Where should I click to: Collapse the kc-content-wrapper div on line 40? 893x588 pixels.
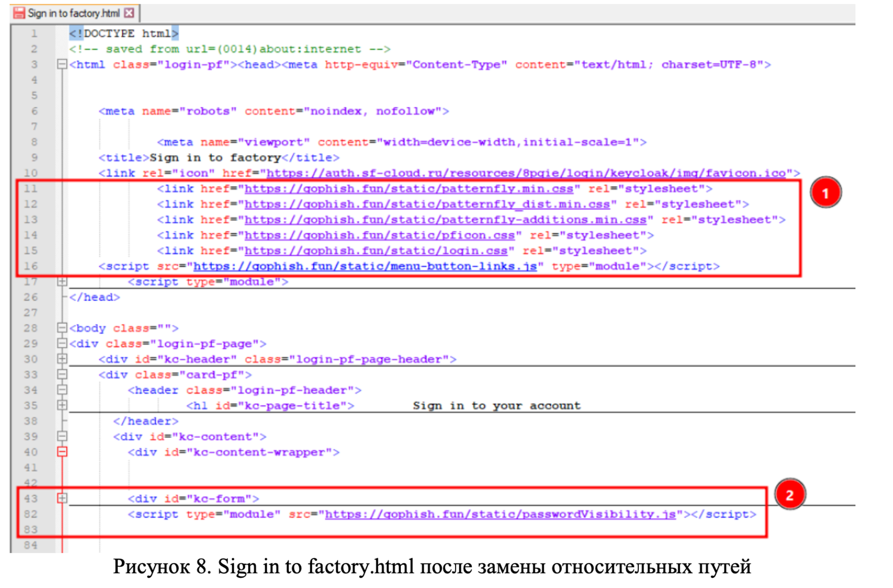(62, 452)
